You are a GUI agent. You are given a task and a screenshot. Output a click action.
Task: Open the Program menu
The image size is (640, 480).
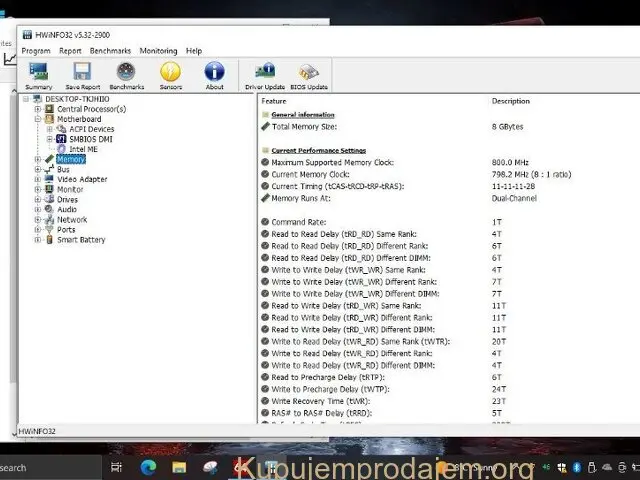[36, 51]
